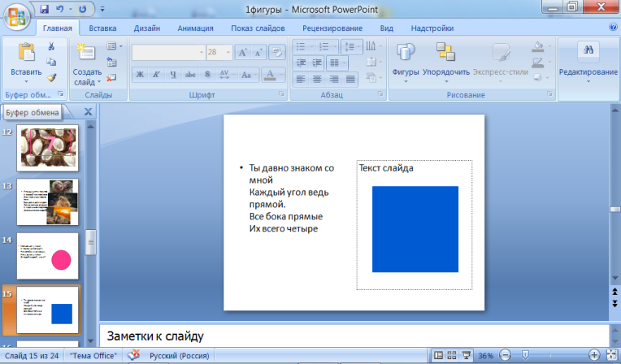The image size is (621, 364).
Task: Open the shape fill color bucket
Action: 541,46
